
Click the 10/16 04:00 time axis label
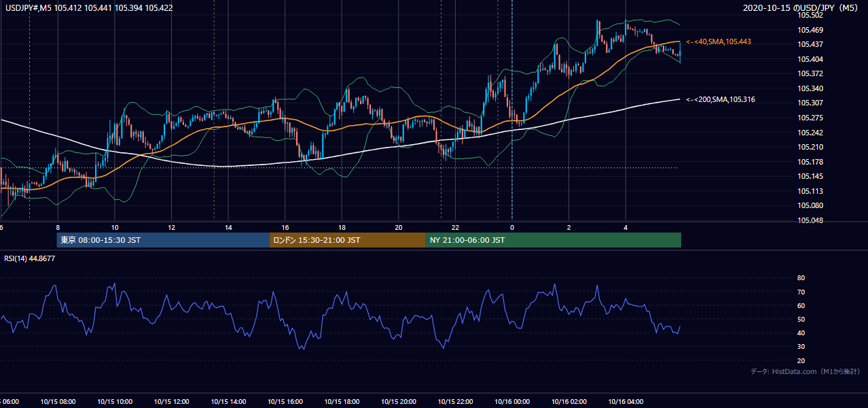click(x=626, y=401)
